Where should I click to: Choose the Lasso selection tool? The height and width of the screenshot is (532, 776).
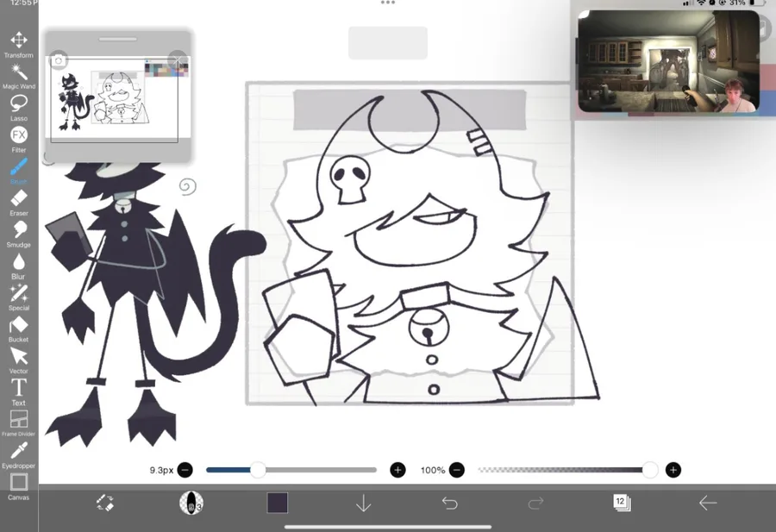19,108
